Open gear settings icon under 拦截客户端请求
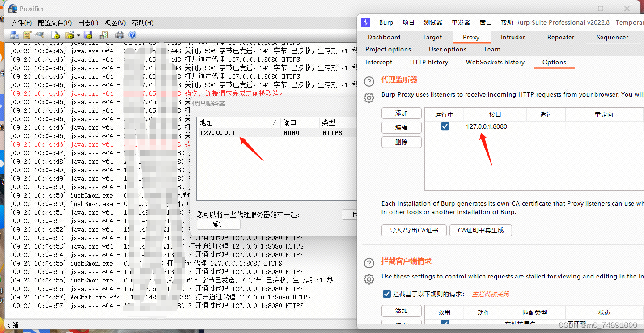 pyautogui.click(x=369, y=279)
